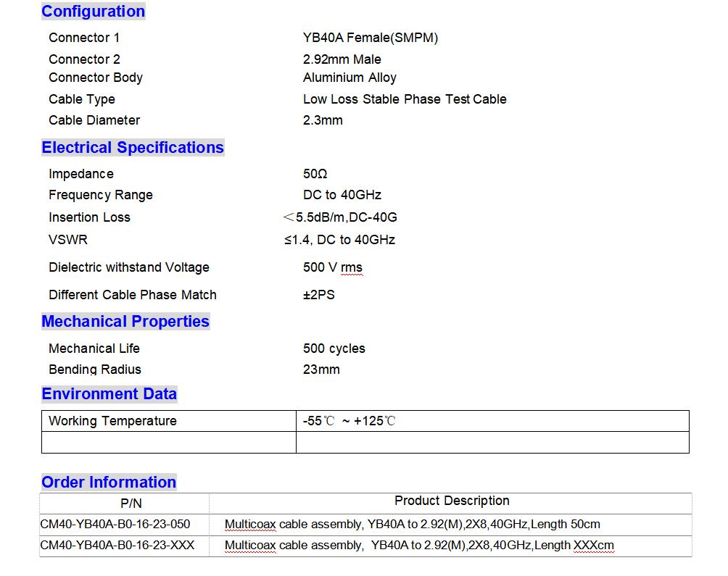Click the Order Information heading
The height and width of the screenshot is (576, 728).
109,483
